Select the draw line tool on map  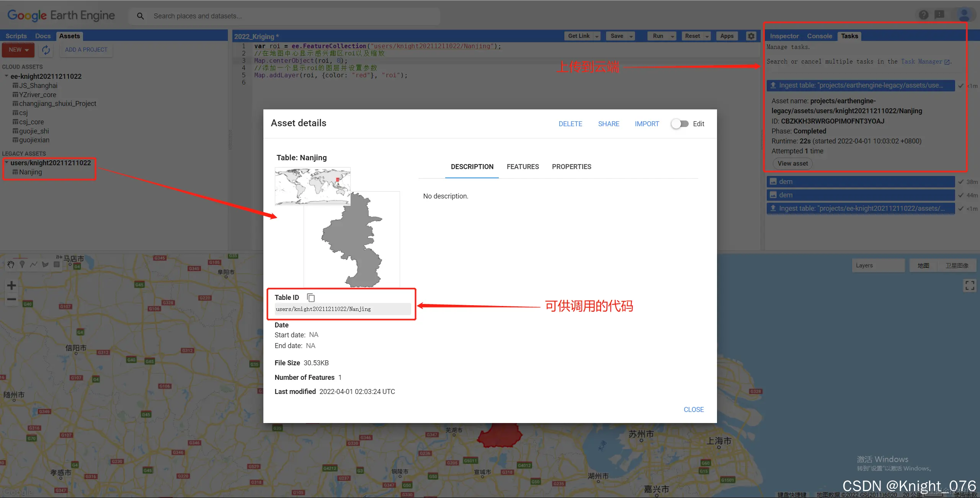[34, 264]
